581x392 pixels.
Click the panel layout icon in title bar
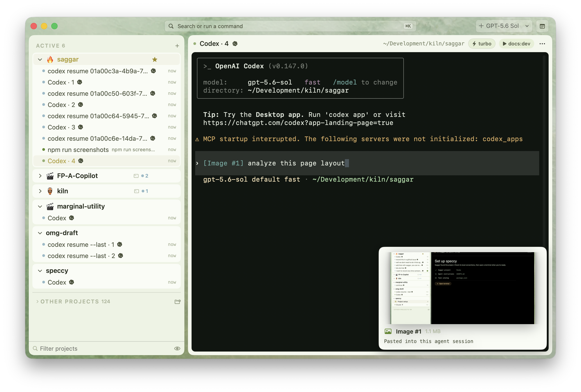click(x=542, y=26)
